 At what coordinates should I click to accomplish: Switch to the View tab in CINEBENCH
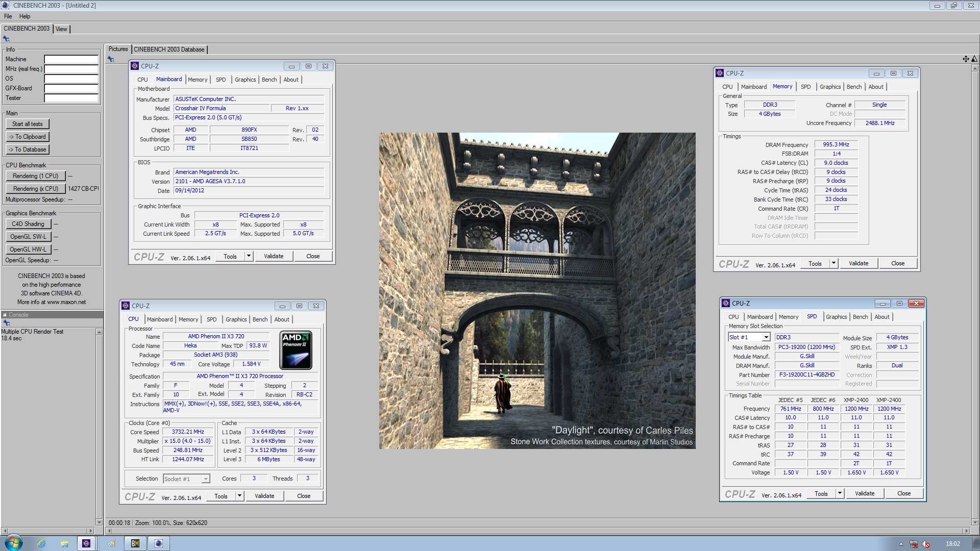click(x=61, y=29)
